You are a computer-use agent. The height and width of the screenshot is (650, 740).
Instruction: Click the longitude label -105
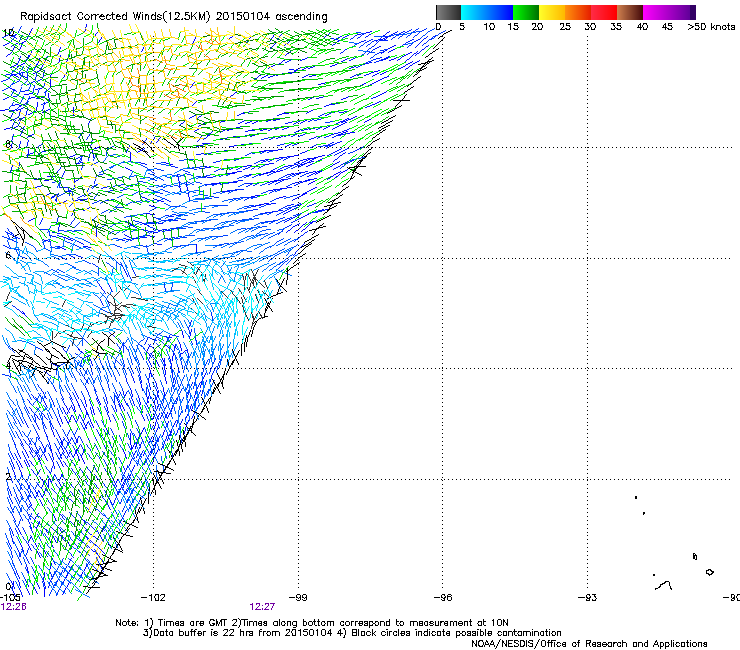10,598
